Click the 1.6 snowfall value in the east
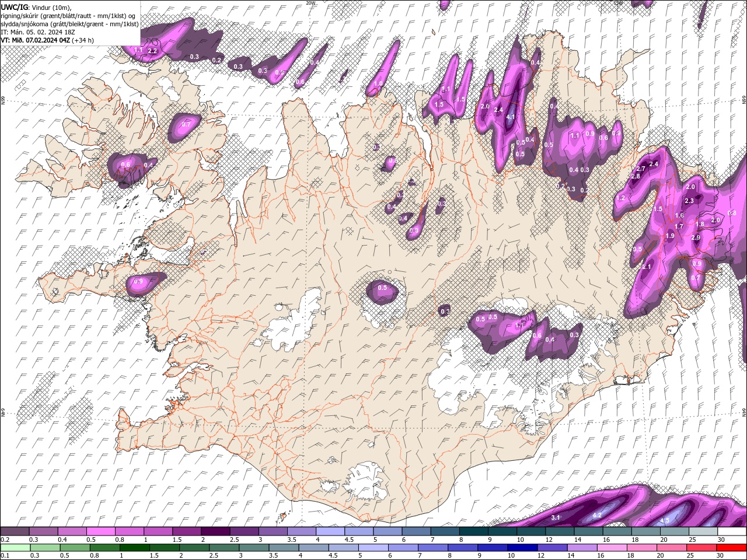 (679, 216)
